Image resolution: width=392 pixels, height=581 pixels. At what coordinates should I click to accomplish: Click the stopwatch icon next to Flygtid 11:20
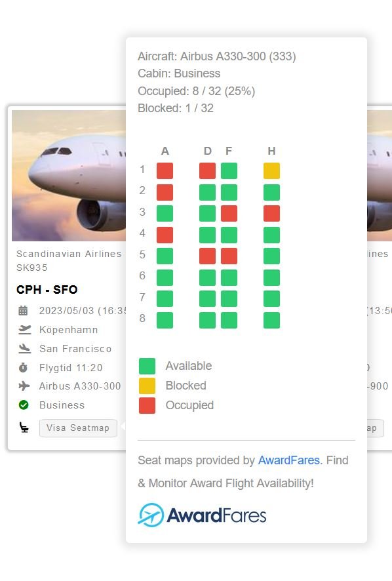click(x=24, y=368)
